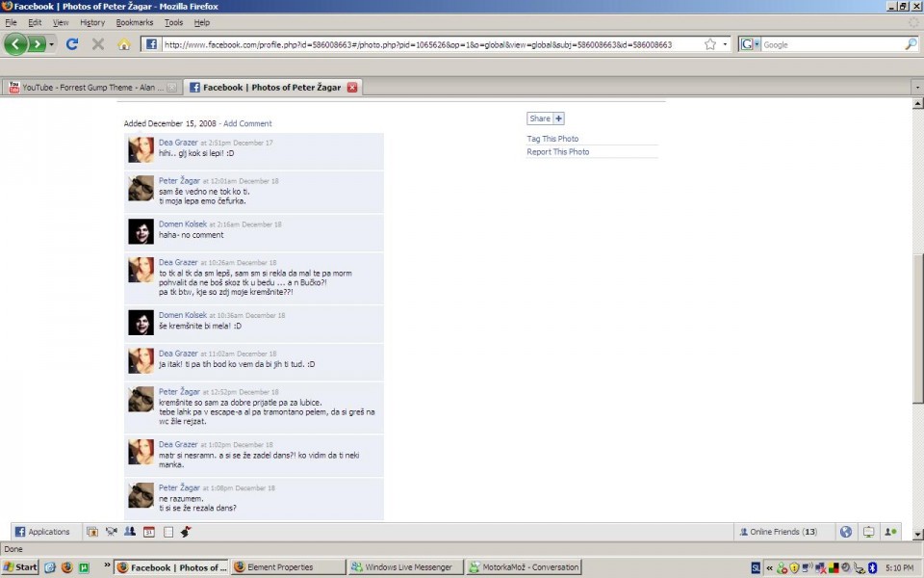The width and height of the screenshot is (924, 578).
Task: Click Peter Žagar's name on the 12:01am comment
Action: pyautogui.click(x=179, y=180)
